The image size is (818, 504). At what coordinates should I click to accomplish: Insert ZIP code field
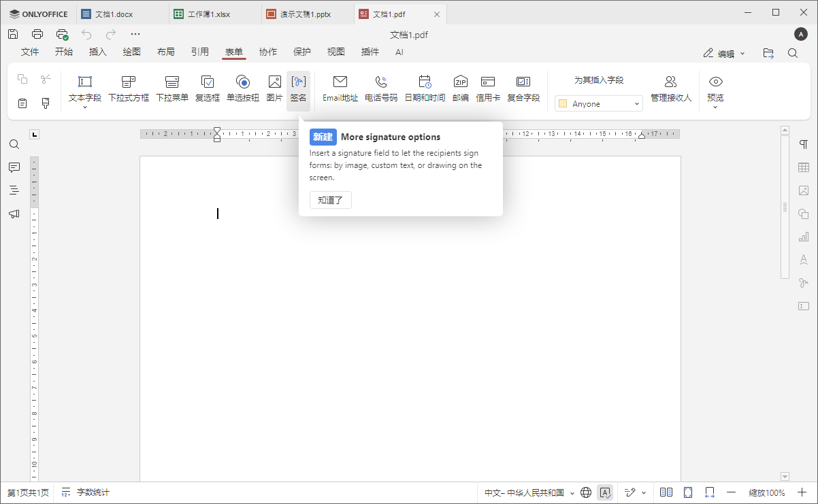pos(461,89)
